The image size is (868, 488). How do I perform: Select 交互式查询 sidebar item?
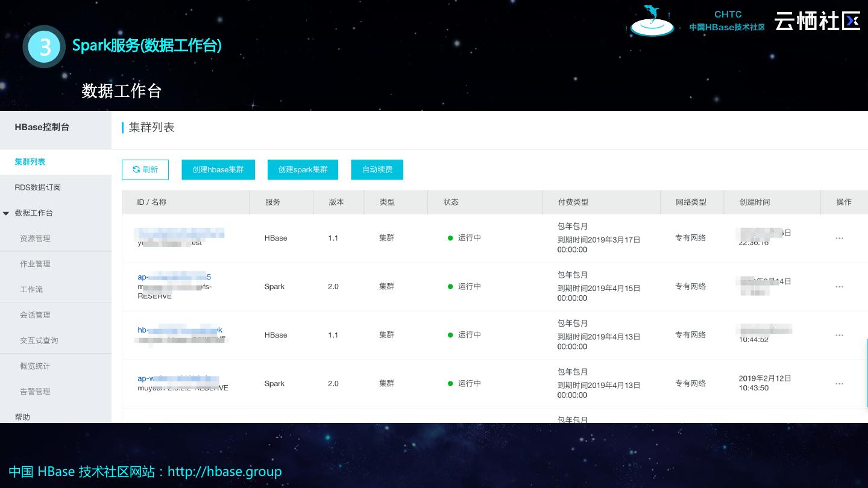(x=39, y=340)
